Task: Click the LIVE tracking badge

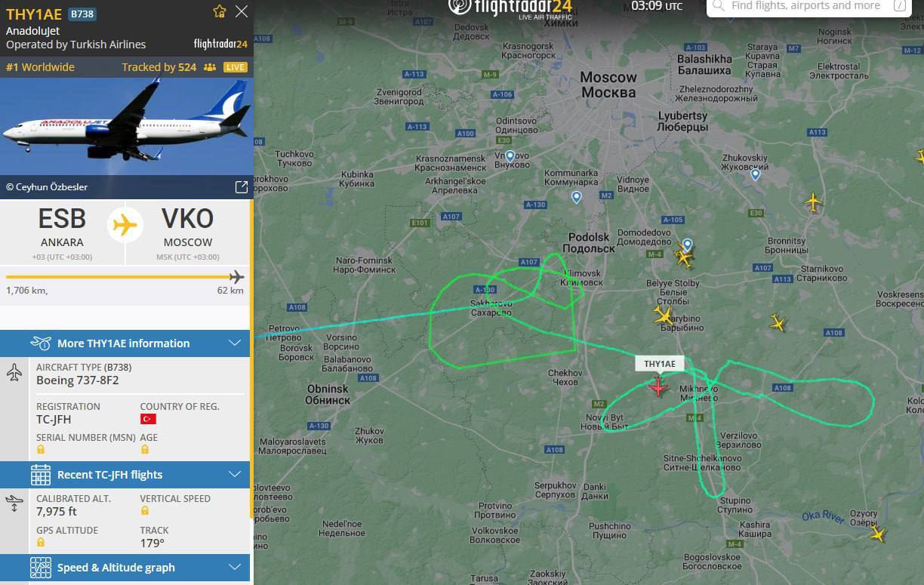Action: (x=236, y=67)
